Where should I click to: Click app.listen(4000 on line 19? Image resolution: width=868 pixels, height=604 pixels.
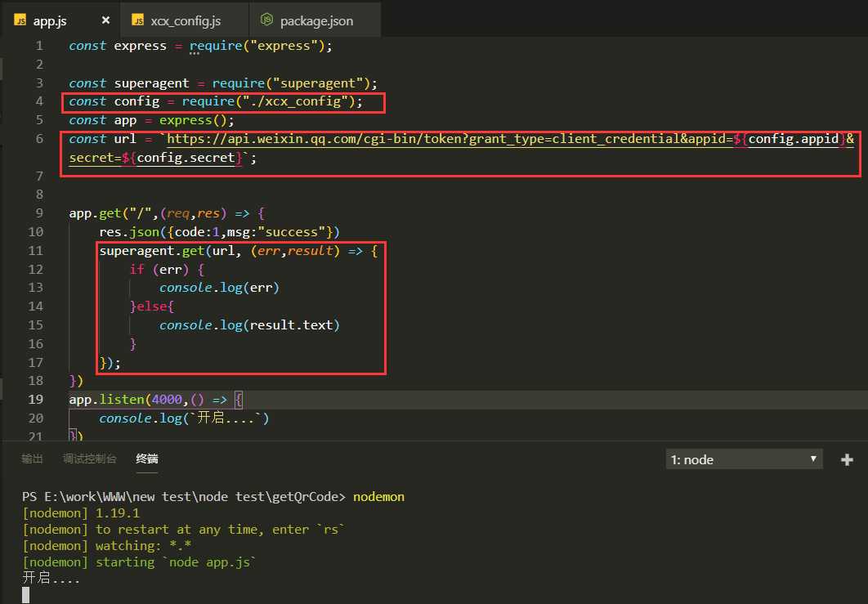point(125,399)
